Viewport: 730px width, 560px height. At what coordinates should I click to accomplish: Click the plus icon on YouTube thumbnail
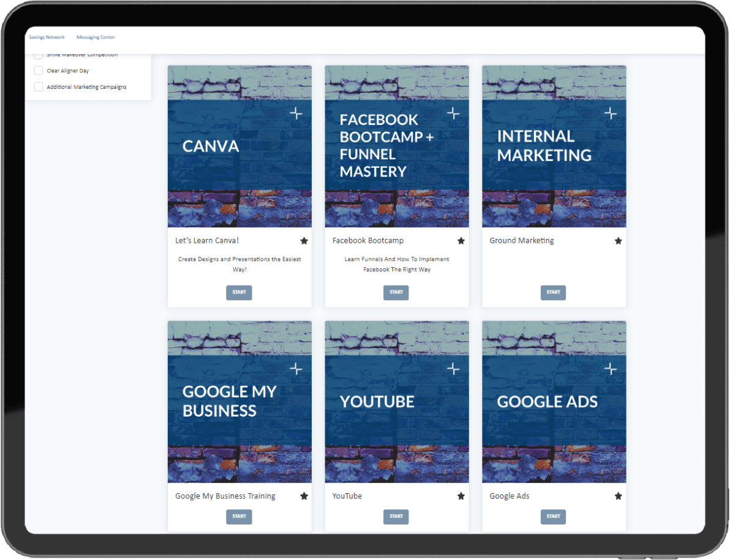point(453,369)
